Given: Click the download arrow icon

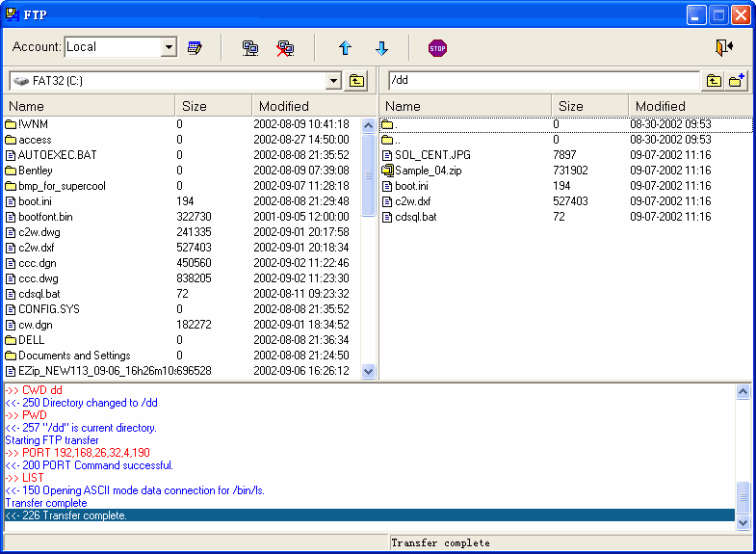Looking at the screenshot, I should coord(381,47).
